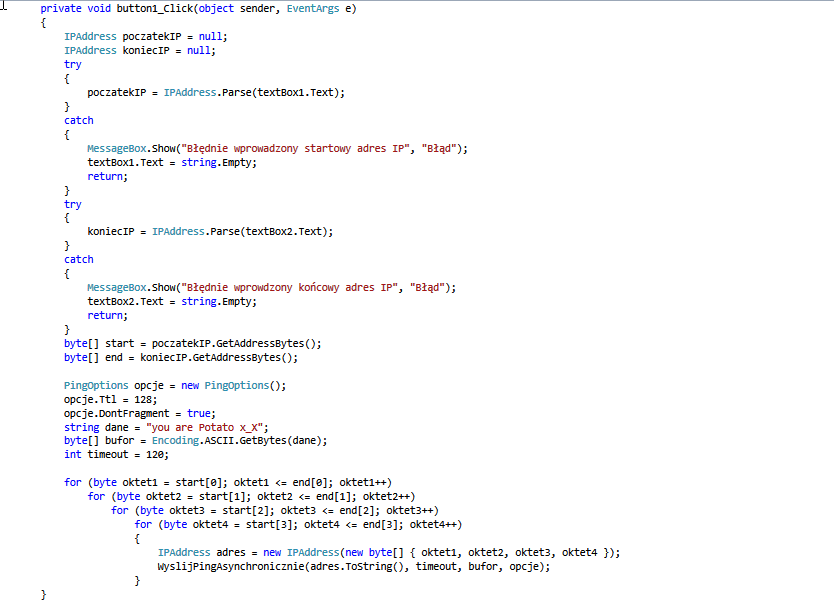
Task: Click 'byte[] end = koniecIP.GetAddressBytes();' line
Action: point(181,357)
